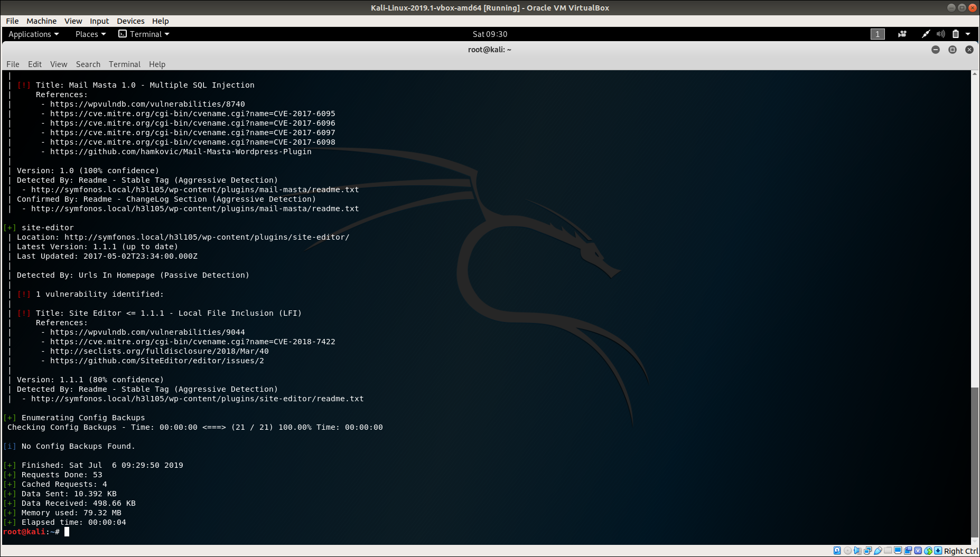The image size is (980, 557).
Task: Click the wpvulndb vulnerabilities/8740 URL
Action: tap(147, 104)
